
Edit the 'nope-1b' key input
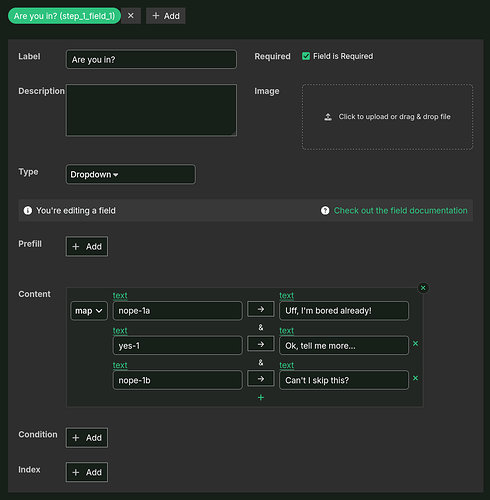click(x=177, y=380)
